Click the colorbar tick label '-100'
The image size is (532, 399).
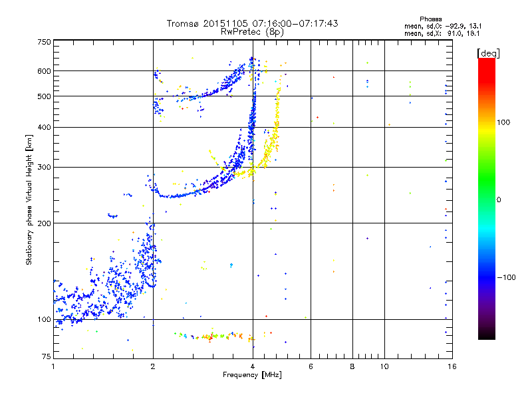click(506, 277)
